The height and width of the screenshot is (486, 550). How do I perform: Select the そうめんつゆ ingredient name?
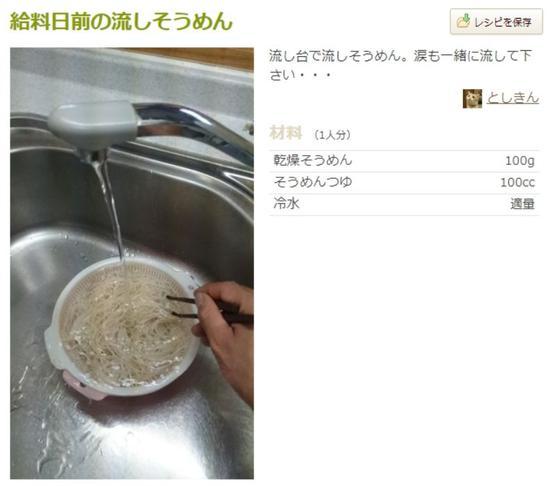tap(313, 182)
